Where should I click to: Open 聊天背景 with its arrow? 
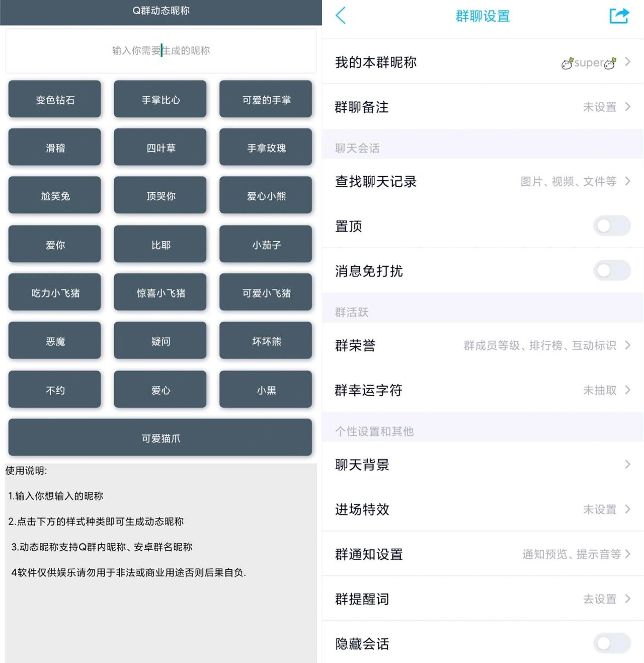627,465
